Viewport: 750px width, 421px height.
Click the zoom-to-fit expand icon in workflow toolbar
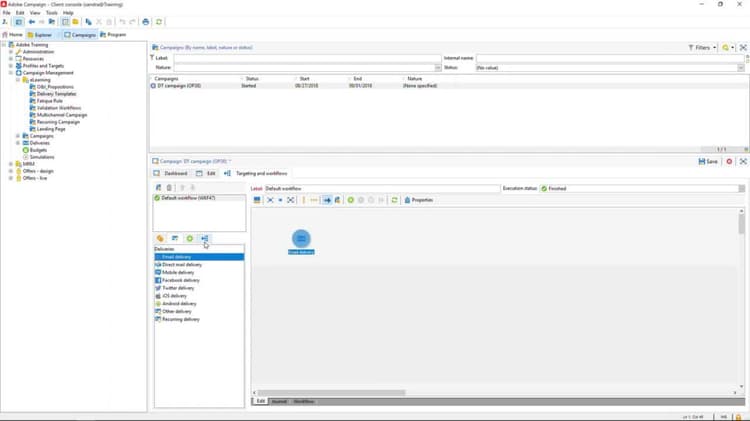pyautogui.click(x=290, y=200)
